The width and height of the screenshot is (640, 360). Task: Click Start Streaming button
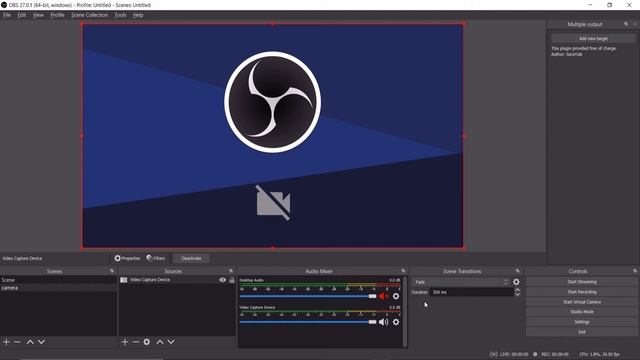582,282
